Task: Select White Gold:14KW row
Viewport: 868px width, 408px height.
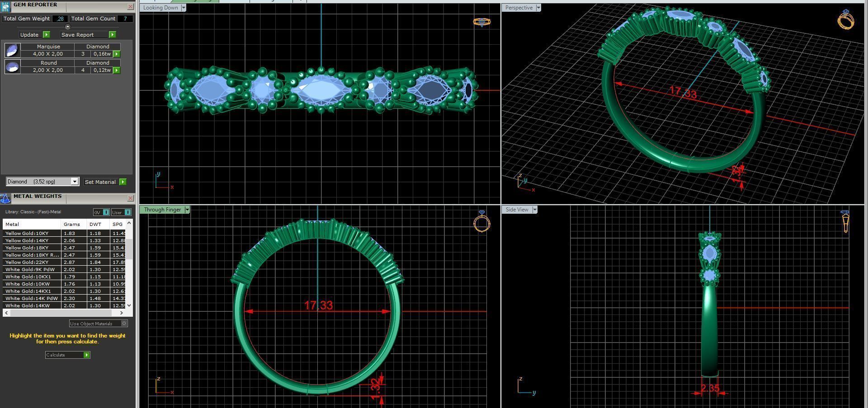Action: (x=64, y=305)
